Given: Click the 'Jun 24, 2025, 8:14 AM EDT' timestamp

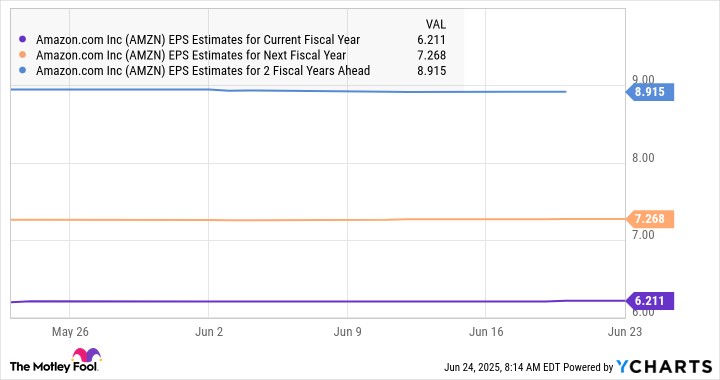Looking at the screenshot, I should (502, 368).
